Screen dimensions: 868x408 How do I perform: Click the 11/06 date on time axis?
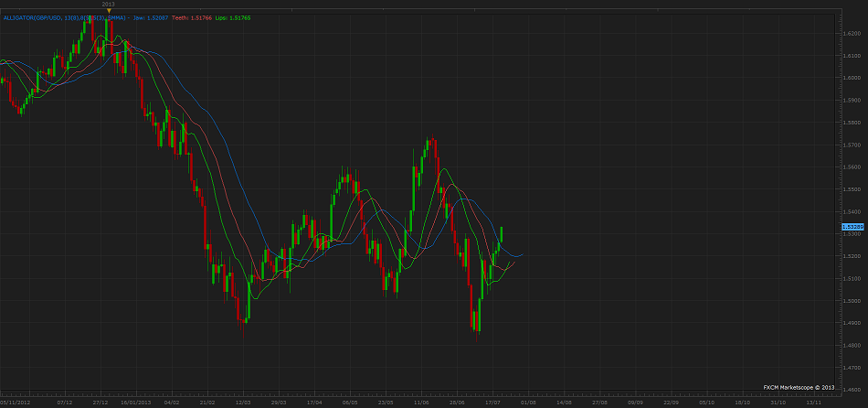point(421,402)
